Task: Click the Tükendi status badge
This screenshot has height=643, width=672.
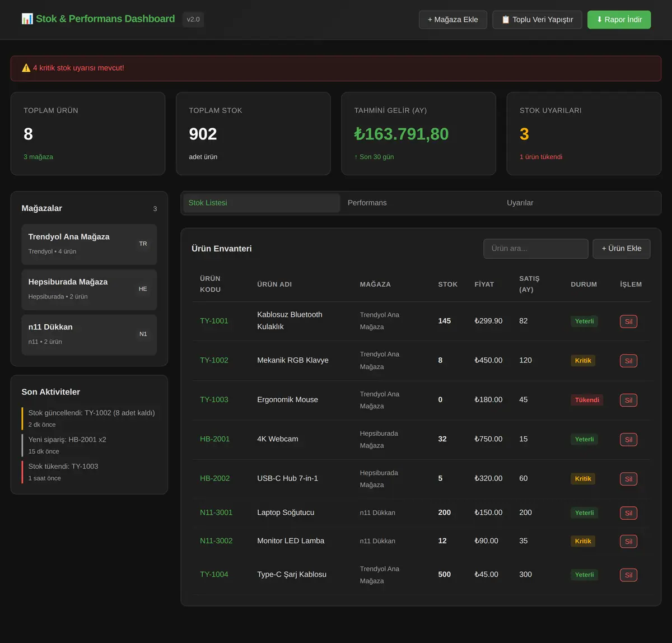Action: tap(587, 400)
